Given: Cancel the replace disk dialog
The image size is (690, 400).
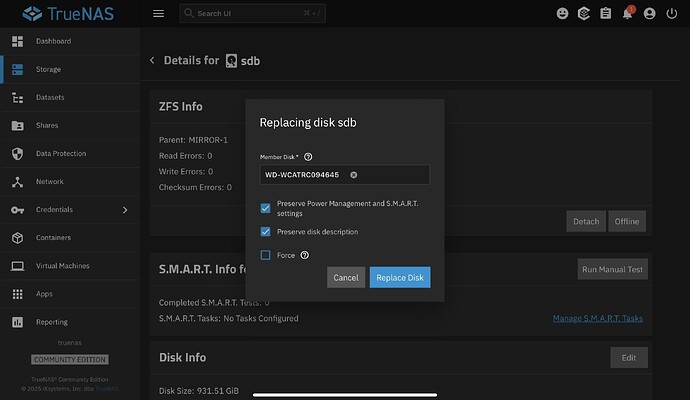Looking at the screenshot, I should point(346,277).
